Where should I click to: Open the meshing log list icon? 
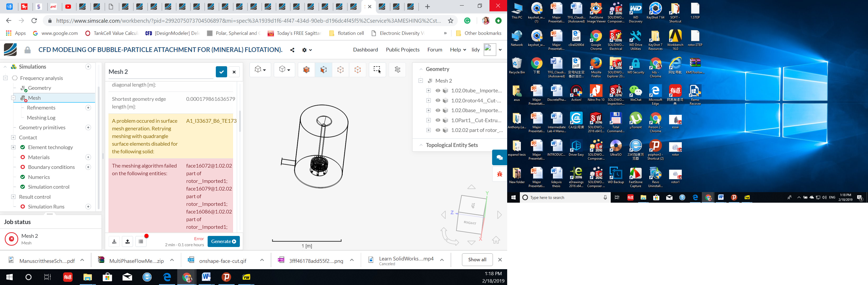(x=141, y=241)
